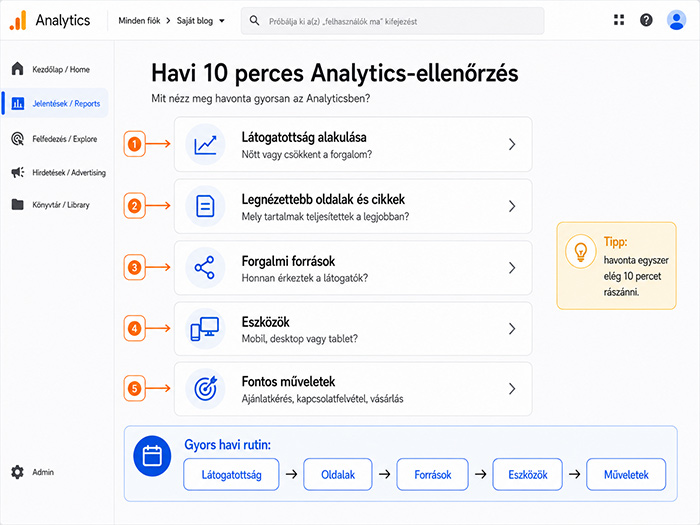Click the Forgalmi források share icon
The image size is (700, 525).
pyautogui.click(x=205, y=267)
